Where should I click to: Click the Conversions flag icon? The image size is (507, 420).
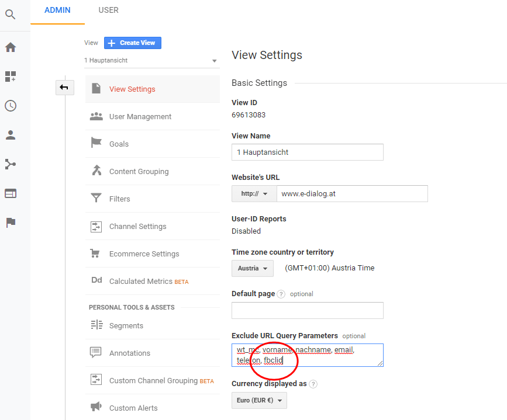[x=11, y=223]
